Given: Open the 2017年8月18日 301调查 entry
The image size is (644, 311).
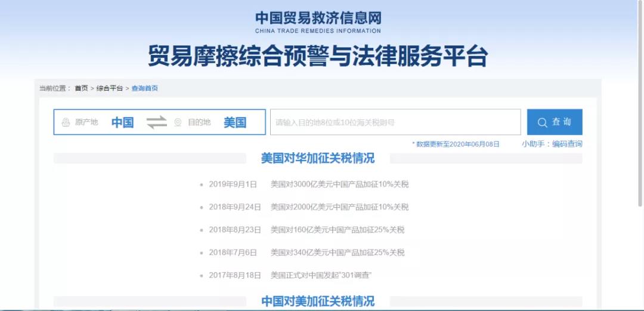Looking at the screenshot, I should tap(290, 275).
